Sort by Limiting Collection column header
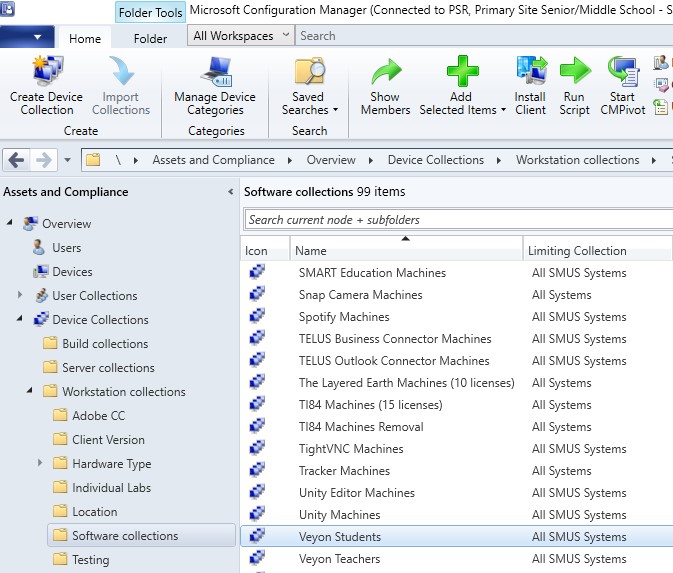Screen dimensions: 673x573 [597, 251]
